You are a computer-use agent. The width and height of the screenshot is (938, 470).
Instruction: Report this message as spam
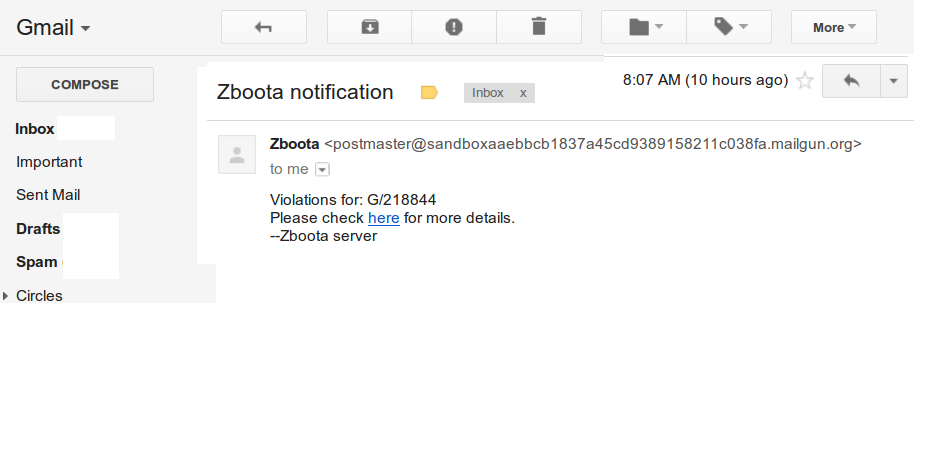tap(454, 27)
